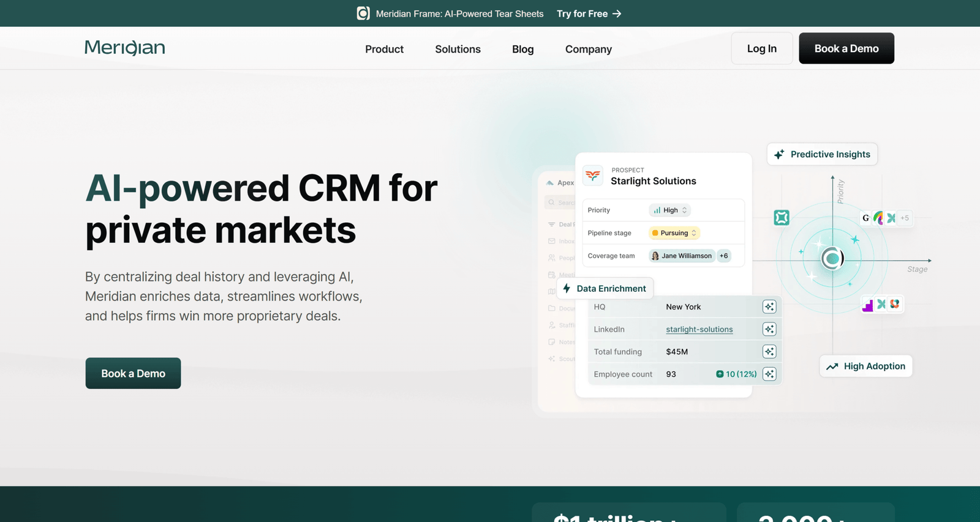Screen dimensions: 980x522
Task: Click the center Meridian radar icon
Action: tap(832, 259)
